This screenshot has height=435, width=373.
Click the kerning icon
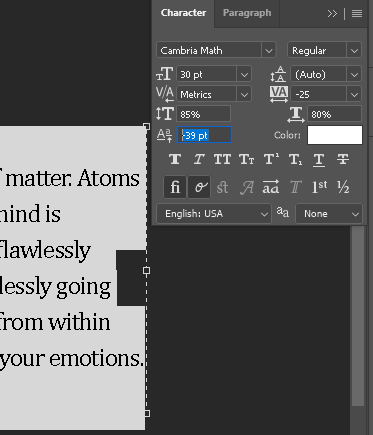[165, 94]
